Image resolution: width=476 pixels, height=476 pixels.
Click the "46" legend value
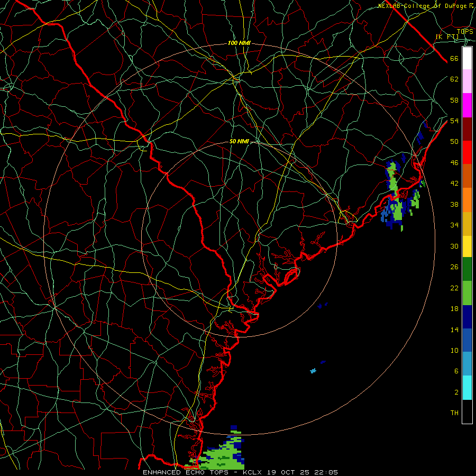pos(454,163)
